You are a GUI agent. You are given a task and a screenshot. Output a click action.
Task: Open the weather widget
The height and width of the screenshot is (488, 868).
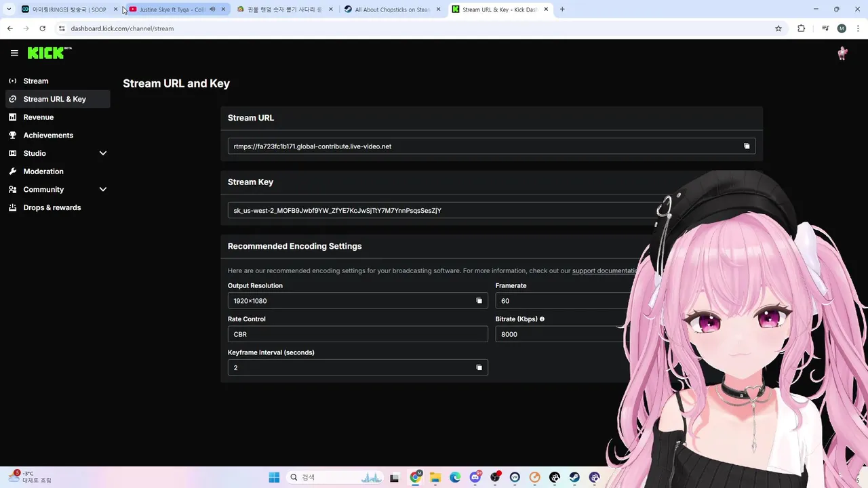(31, 476)
